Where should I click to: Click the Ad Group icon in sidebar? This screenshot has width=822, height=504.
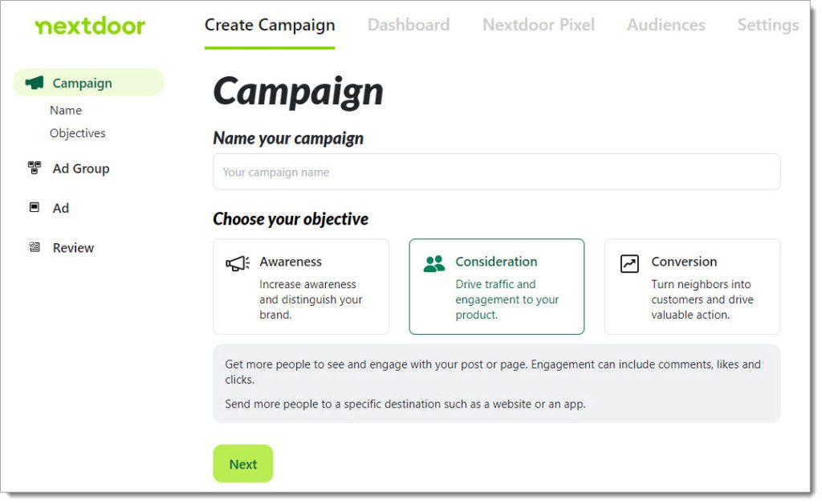pos(33,169)
